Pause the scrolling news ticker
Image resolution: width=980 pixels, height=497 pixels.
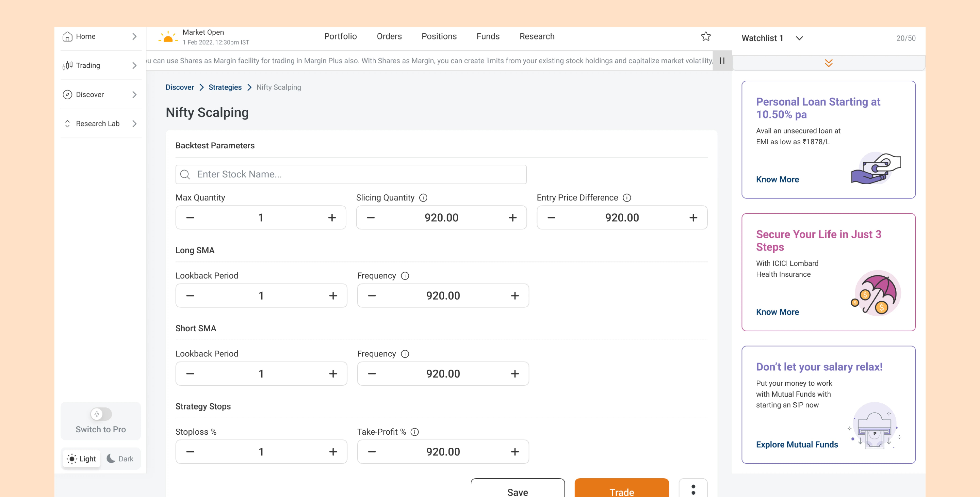722,61
